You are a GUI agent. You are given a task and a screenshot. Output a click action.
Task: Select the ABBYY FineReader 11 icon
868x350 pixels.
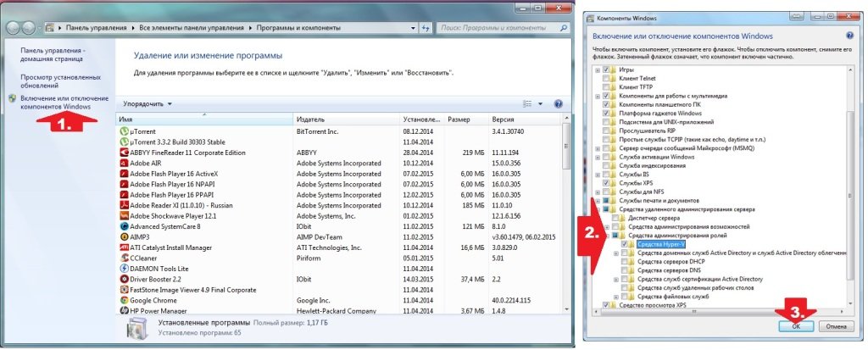[x=124, y=153]
